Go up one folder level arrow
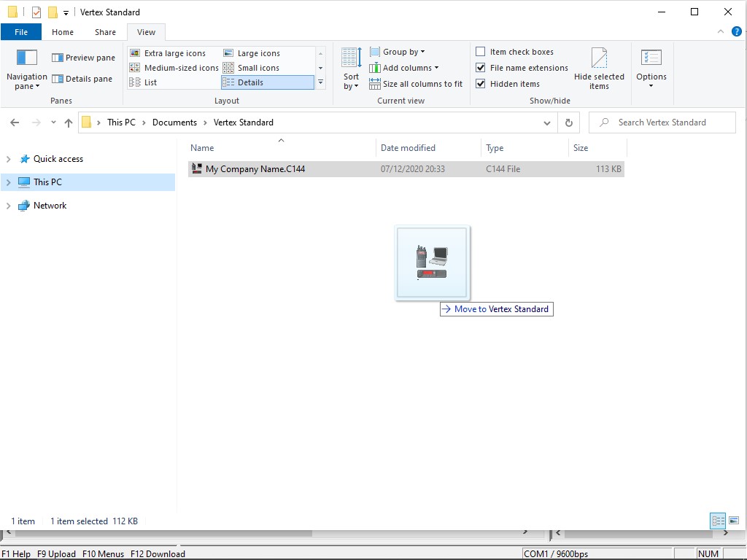The image size is (747, 560). [x=69, y=122]
